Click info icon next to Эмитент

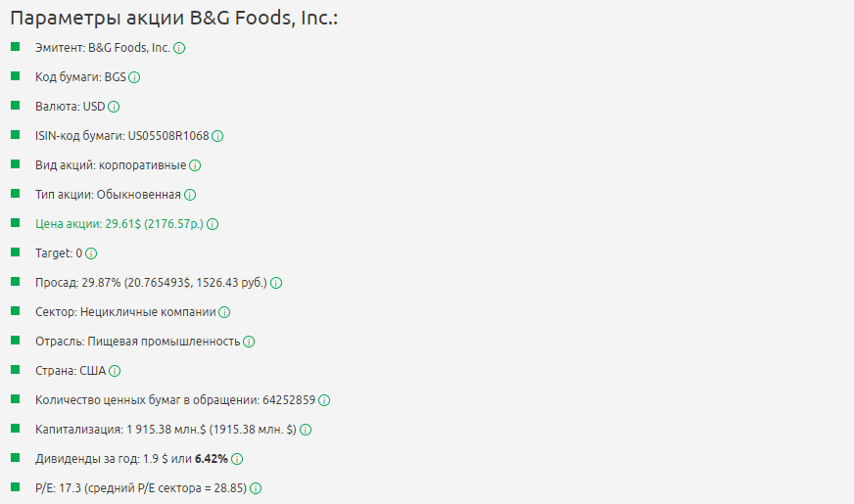point(179,48)
